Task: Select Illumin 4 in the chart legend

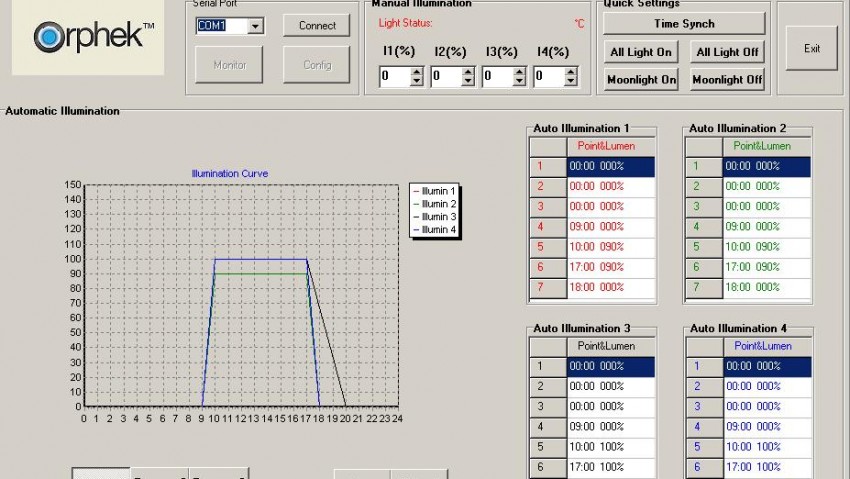Action: 435,230
